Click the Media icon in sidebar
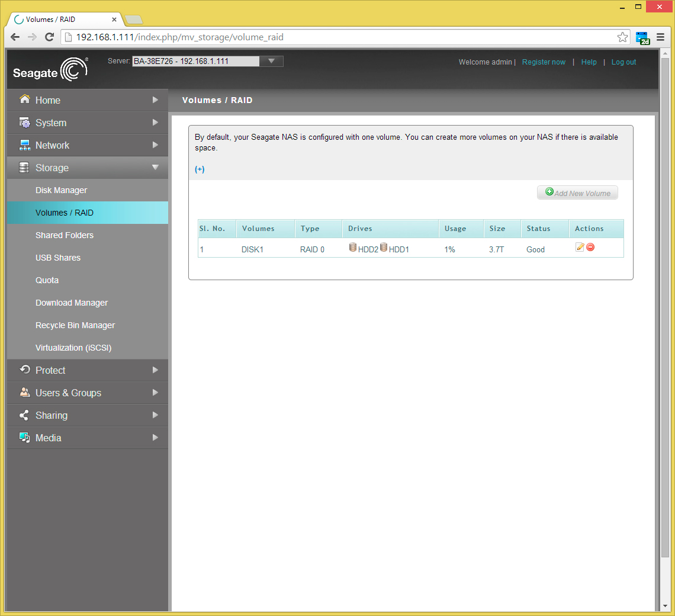The height and width of the screenshot is (616, 675). click(x=24, y=437)
